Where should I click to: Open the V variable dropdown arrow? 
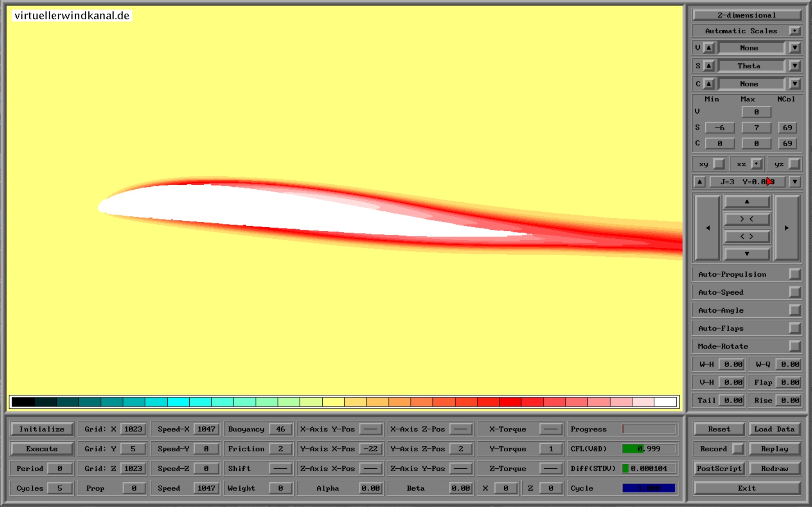click(x=794, y=48)
